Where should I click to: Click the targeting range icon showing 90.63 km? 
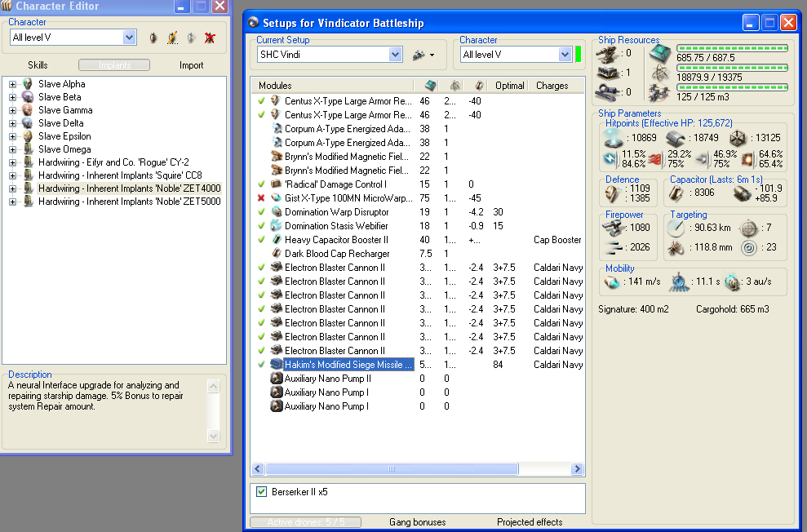pos(676,228)
